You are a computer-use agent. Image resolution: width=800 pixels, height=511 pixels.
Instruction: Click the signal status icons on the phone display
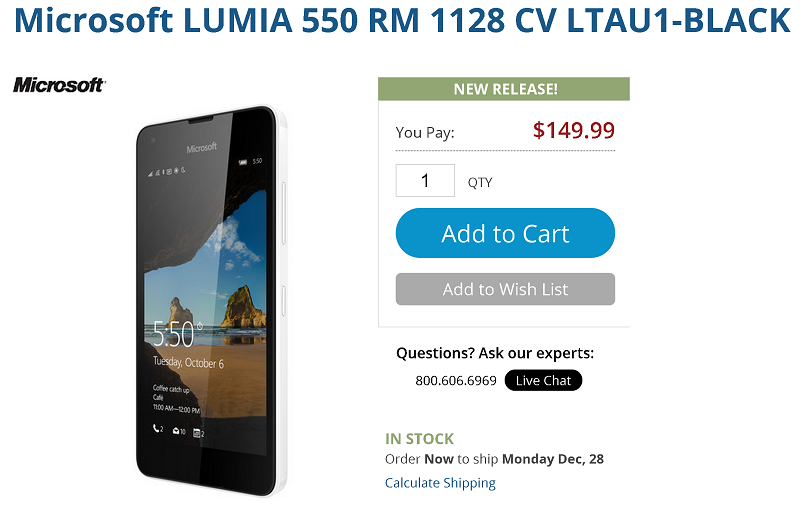pyautogui.click(x=167, y=172)
